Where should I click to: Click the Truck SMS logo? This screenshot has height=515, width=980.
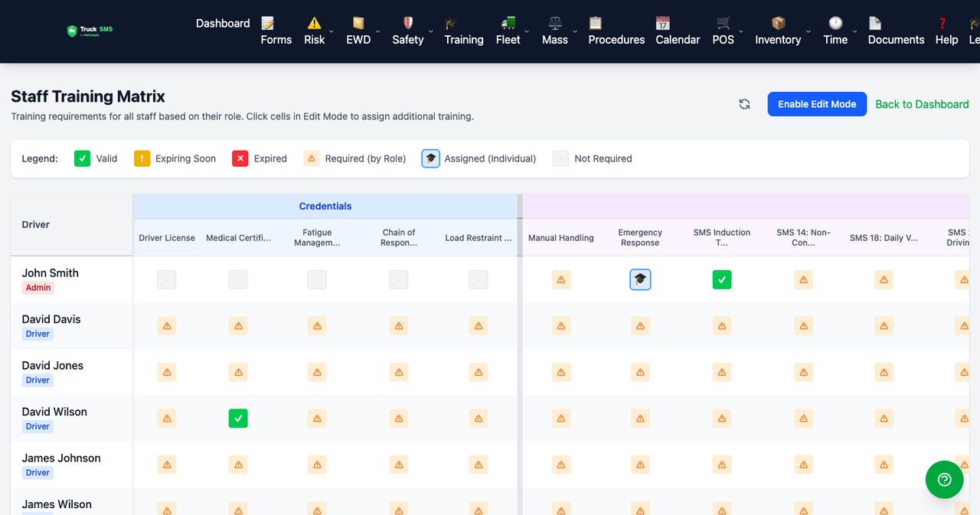[x=90, y=31]
